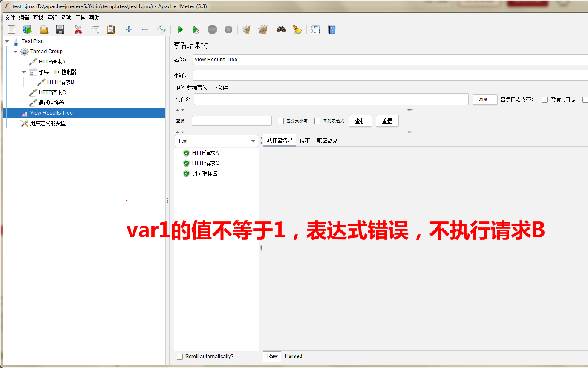Open the Search icon (binoculars)
Screen dimensions: 588x368
[x=281, y=29]
